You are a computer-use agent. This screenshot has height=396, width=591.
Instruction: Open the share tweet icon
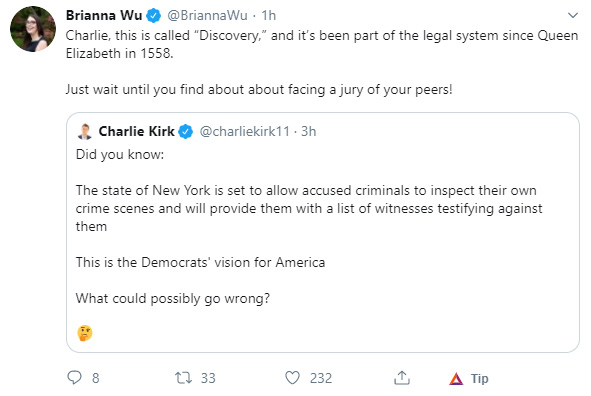[402, 378]
